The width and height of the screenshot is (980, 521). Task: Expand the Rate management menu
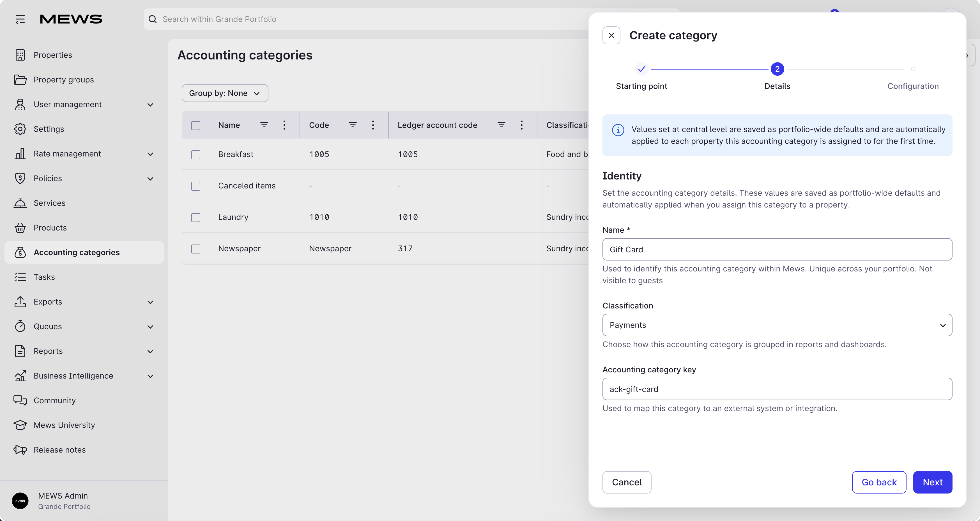[x=150, y=154]
